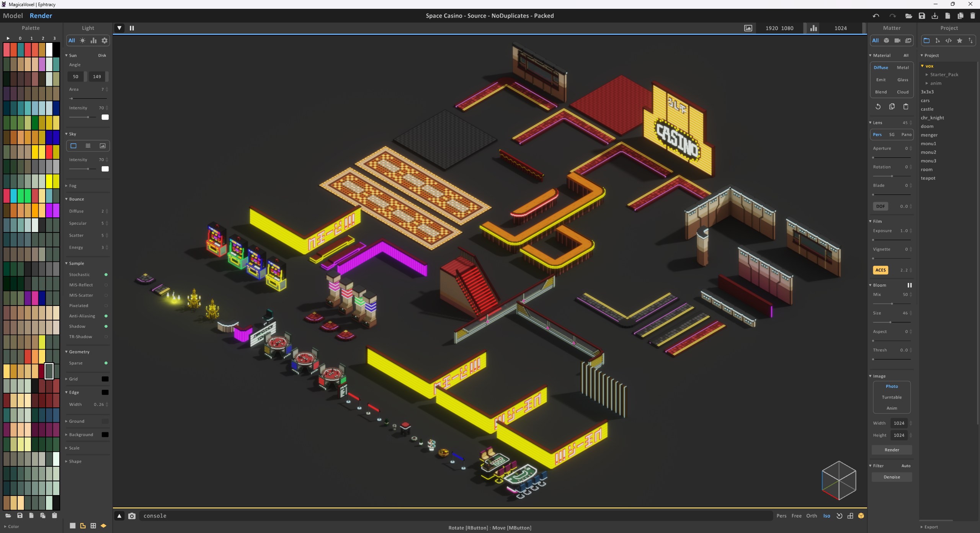The width and height of the screenshot is (980, 533).
Task: Toggle the Stochastic sampling option
Action: point(106,275)
